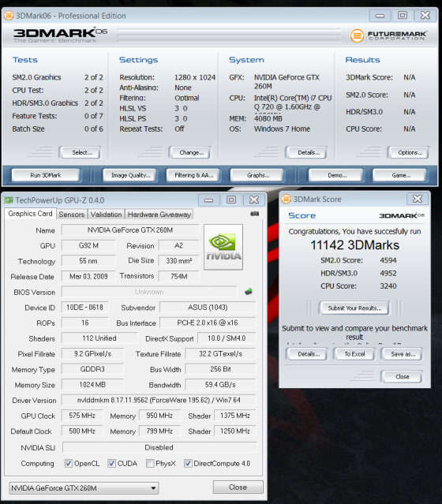Click the GPU value G92 M
This screenshot has width=442, height=504.
88,245
